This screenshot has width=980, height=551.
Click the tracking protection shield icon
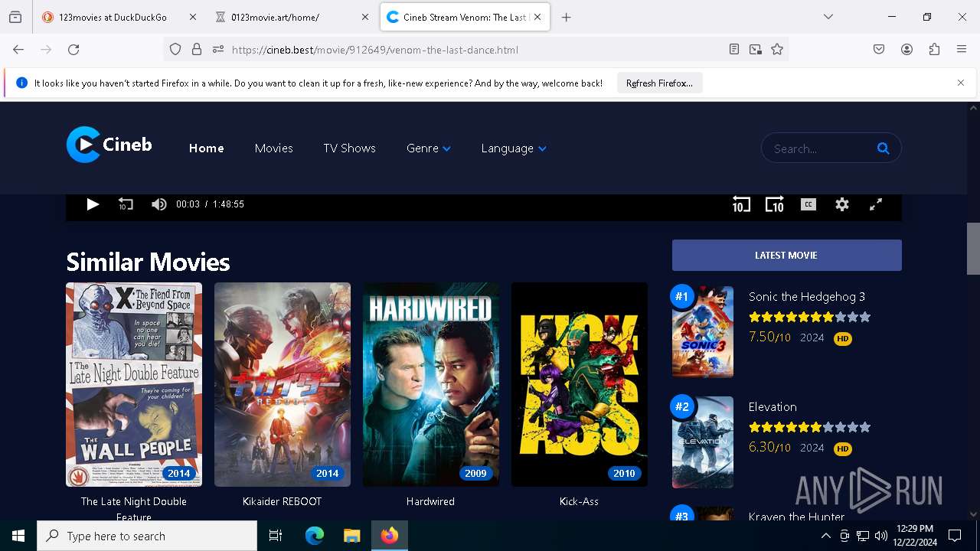pyautogui.click(x=175, y=50)
